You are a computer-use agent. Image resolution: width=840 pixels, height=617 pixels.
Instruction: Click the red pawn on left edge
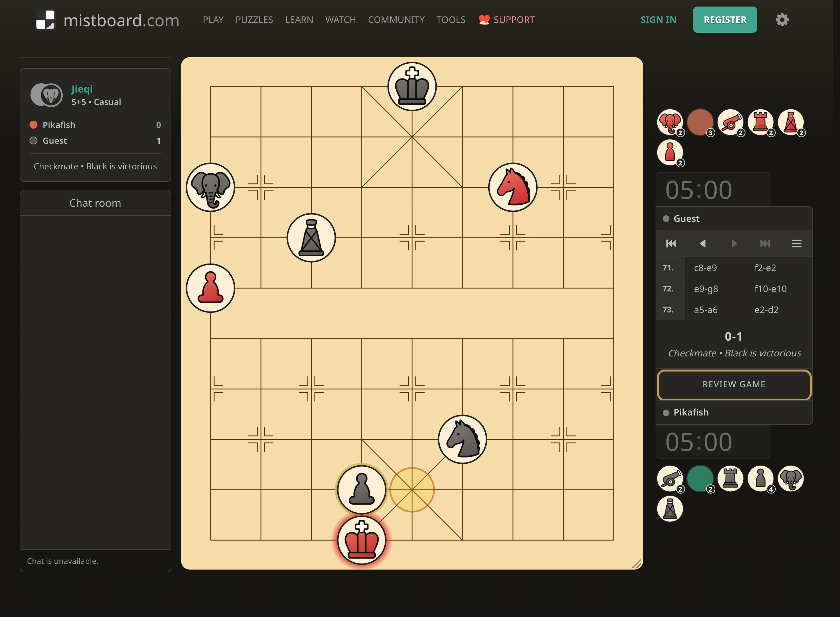211,288
